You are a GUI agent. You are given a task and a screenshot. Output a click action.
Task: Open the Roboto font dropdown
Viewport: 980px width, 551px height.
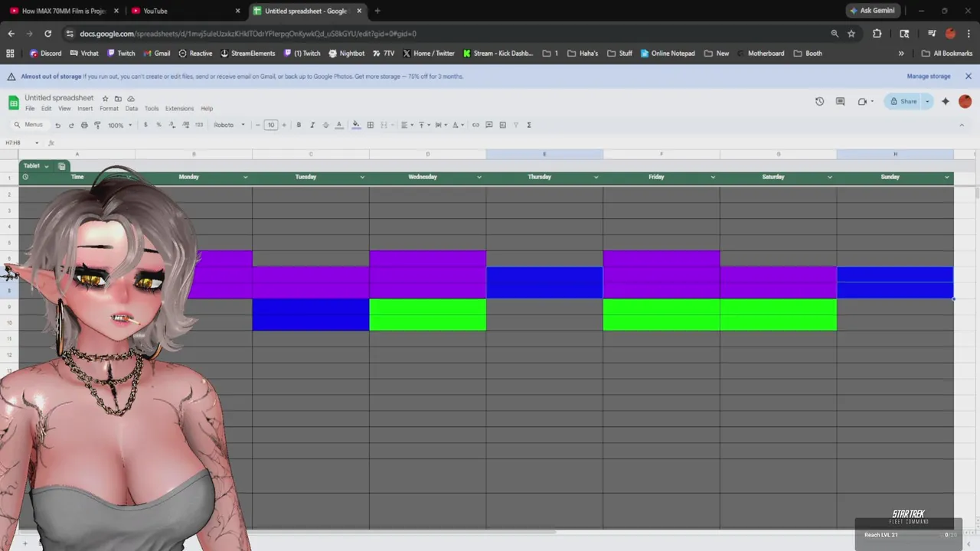pyautogui.click(x=229, y=125)
